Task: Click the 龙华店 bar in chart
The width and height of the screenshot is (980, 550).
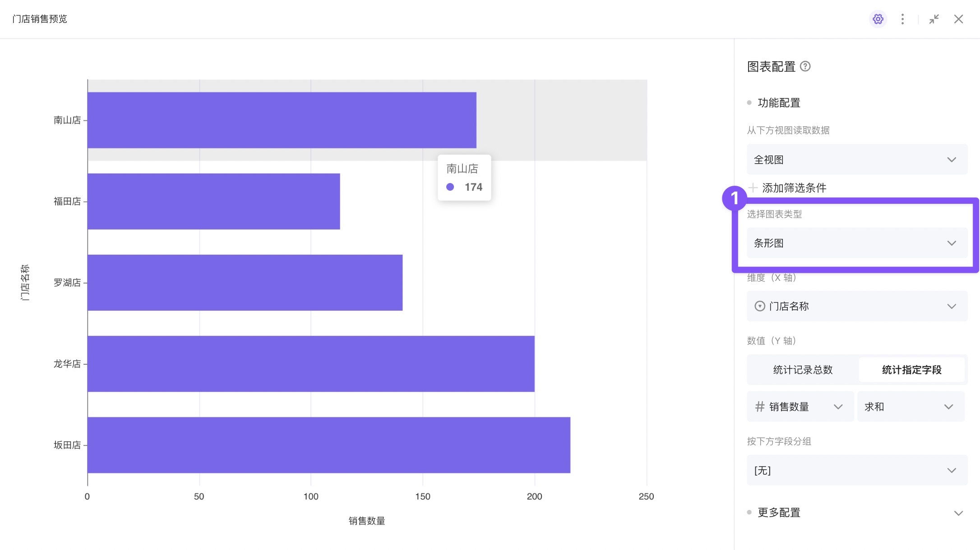Action: click(310, 364)
